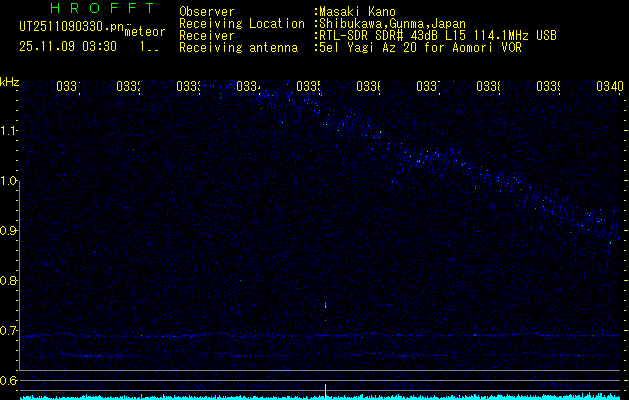The width and height of the screenshot is (629, 400).
Task: Click the 0.8 frequency axis label
Action: tap(10, 281)
